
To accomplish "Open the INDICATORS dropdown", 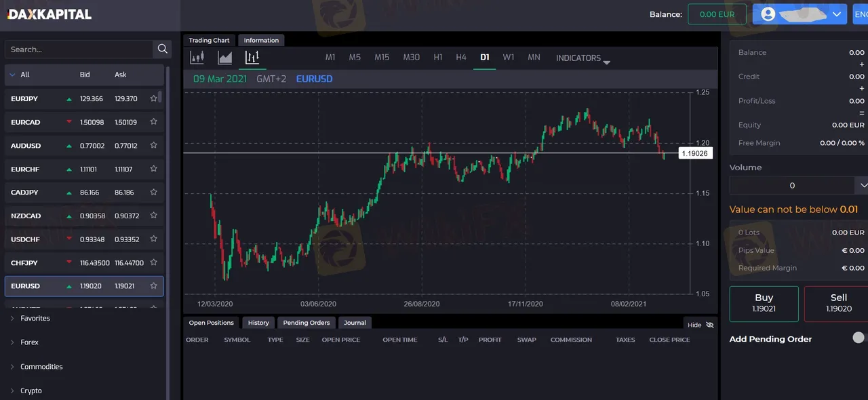I will point(583,58).
